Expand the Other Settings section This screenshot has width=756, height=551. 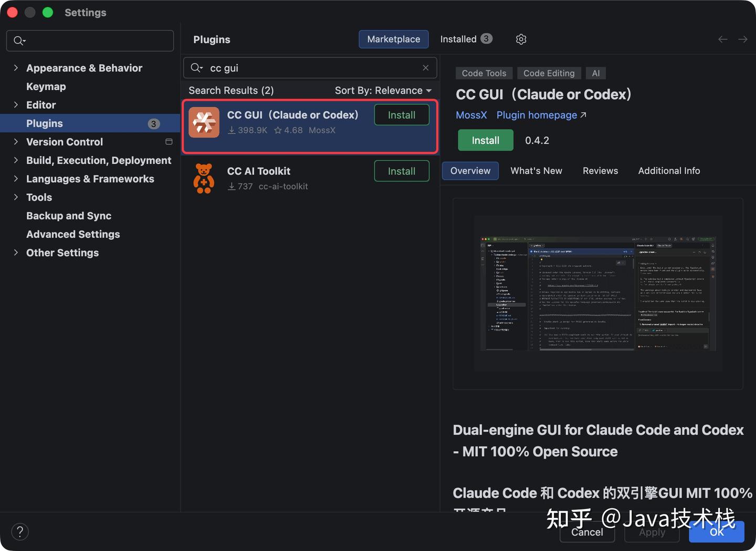click(x=16, y=252)
